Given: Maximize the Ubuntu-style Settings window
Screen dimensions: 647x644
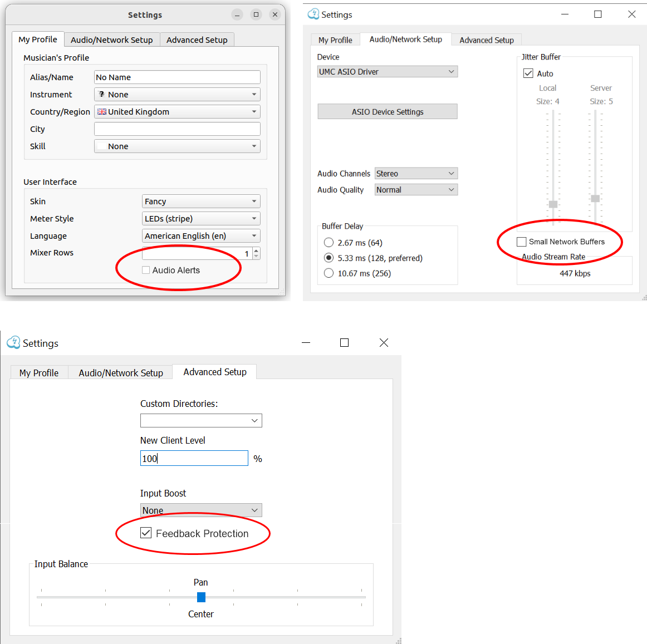Looking at the screenshot, I should (256, 15).
